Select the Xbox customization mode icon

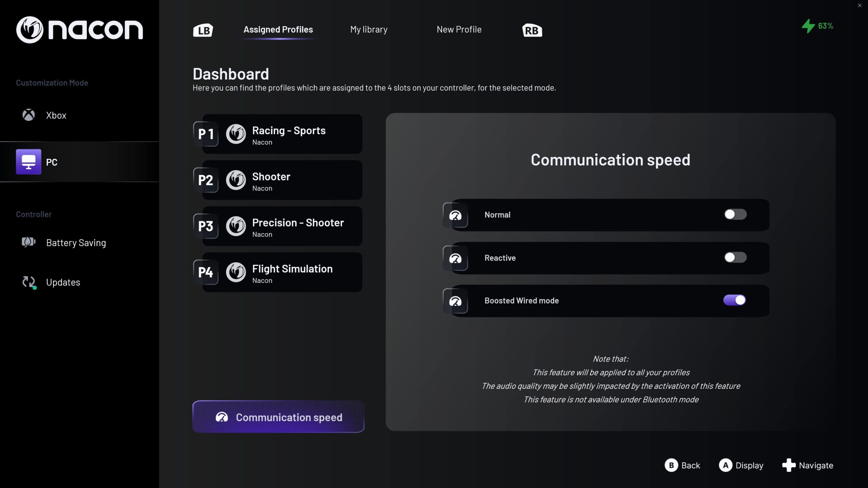coord(28,115)
